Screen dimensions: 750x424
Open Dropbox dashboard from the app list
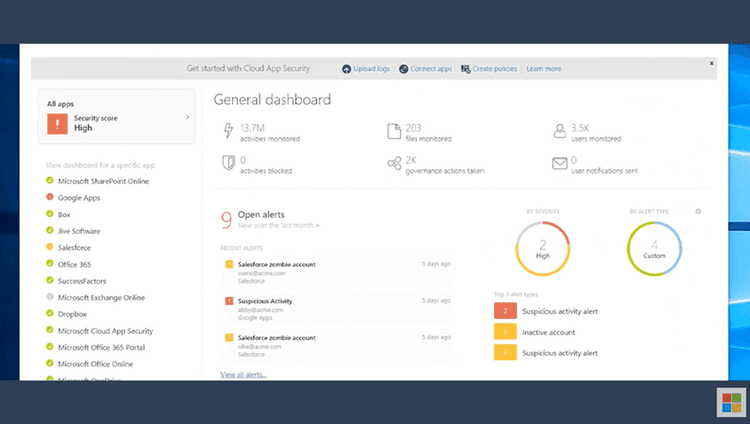point(74,313)
